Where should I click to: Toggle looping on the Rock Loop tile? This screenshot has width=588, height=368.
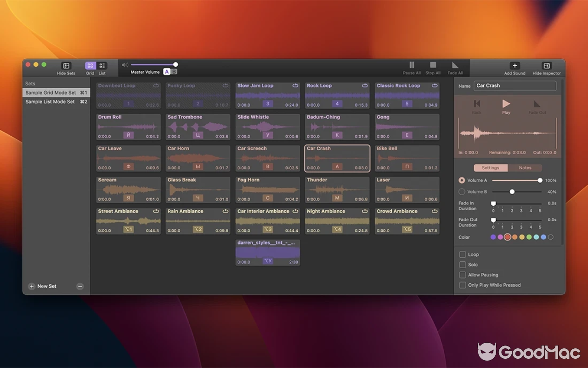(365, 86)
